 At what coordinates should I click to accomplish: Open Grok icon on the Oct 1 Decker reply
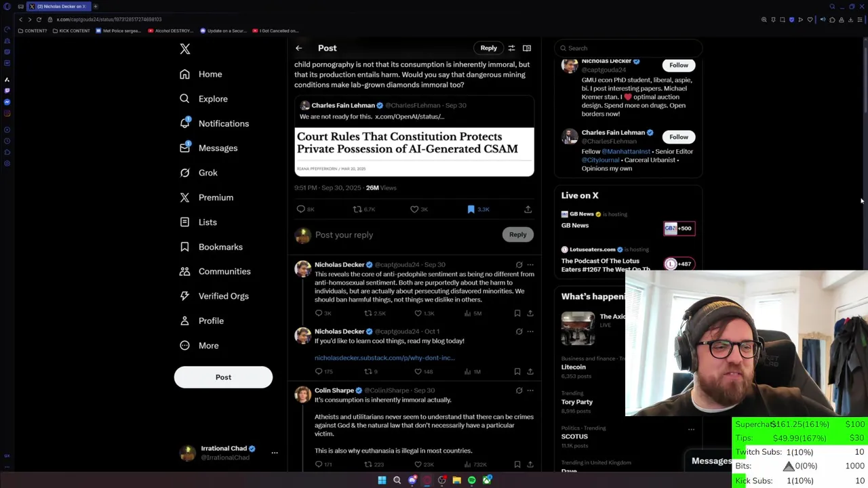click(x=519, y=331)
